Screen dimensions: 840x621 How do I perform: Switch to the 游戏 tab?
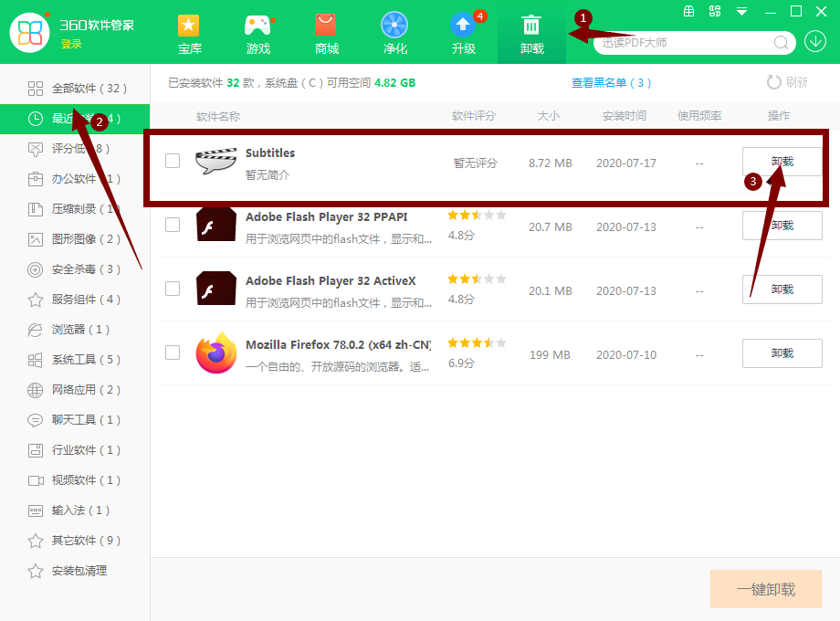(257, 34)
